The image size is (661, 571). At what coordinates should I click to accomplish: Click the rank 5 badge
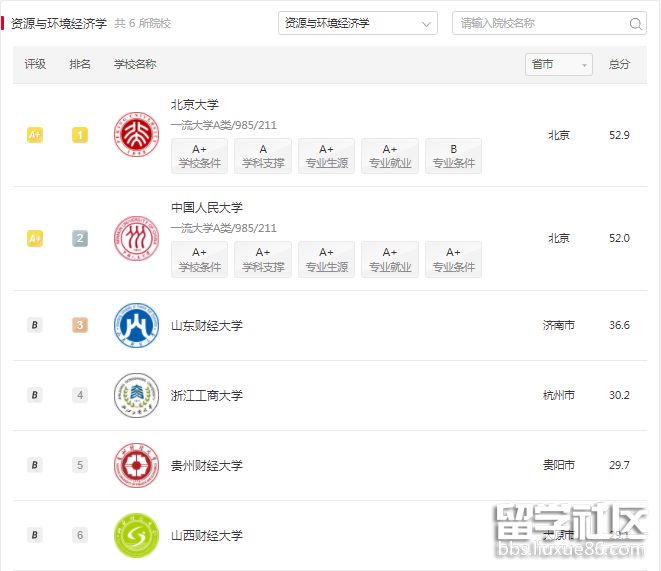pos(80,465)
